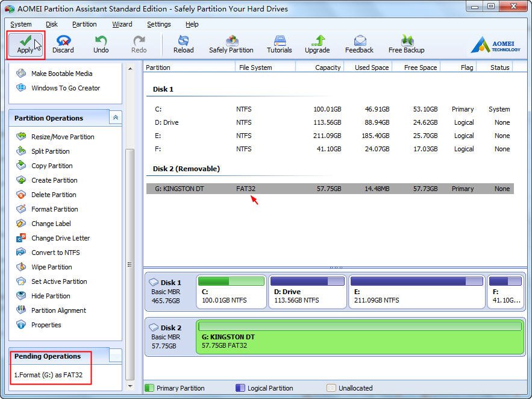The width and height of the screenshot is (532, 399).
Task: Sort by Capacity column header
Action: (320, 67)
